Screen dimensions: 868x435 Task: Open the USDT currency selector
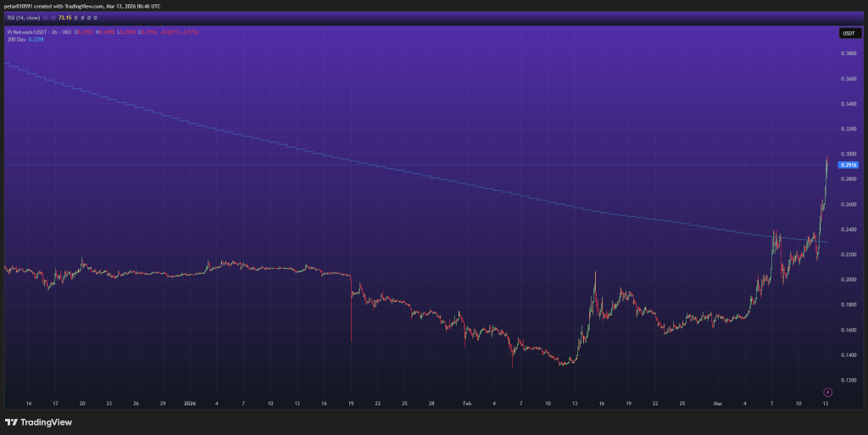[x=848, y=33]
